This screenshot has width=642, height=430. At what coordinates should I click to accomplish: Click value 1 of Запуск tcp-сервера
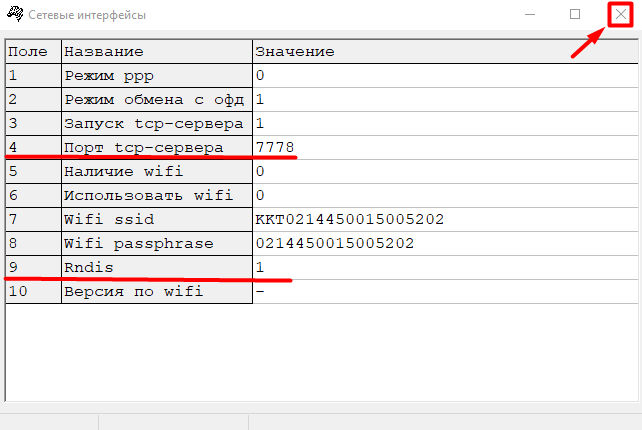coord(445,123)
